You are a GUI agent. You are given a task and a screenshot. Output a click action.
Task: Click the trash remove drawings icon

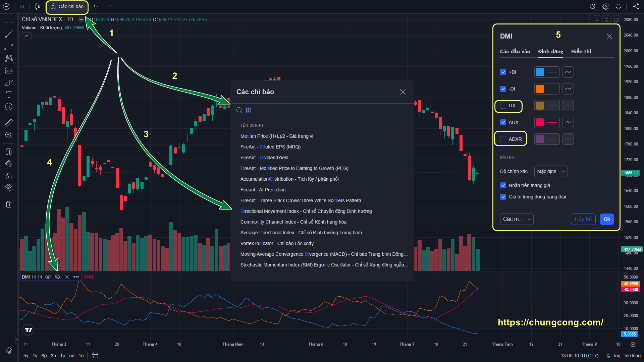click(x=9, y=204)
